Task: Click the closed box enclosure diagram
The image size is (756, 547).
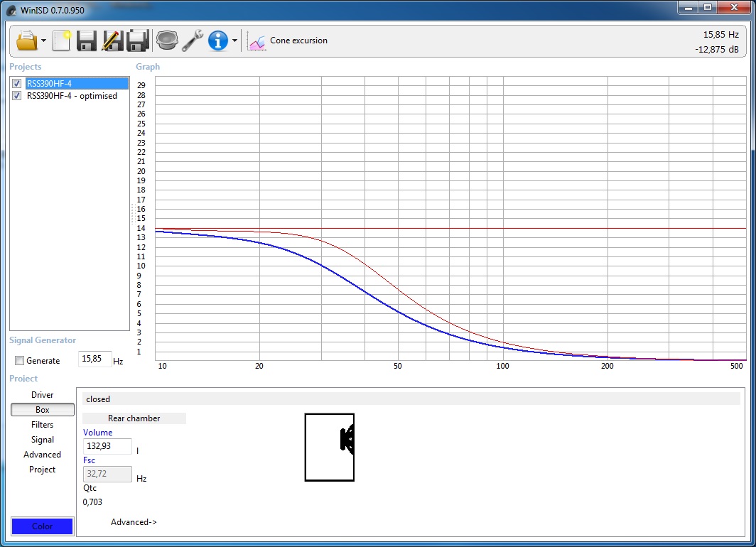Action: 330,448
